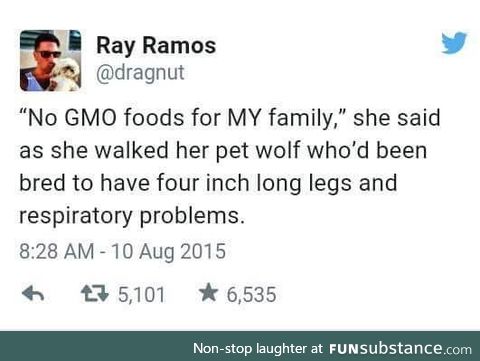
Task: Click the dog in the avatar photo
Action: [x=68, y=73]
